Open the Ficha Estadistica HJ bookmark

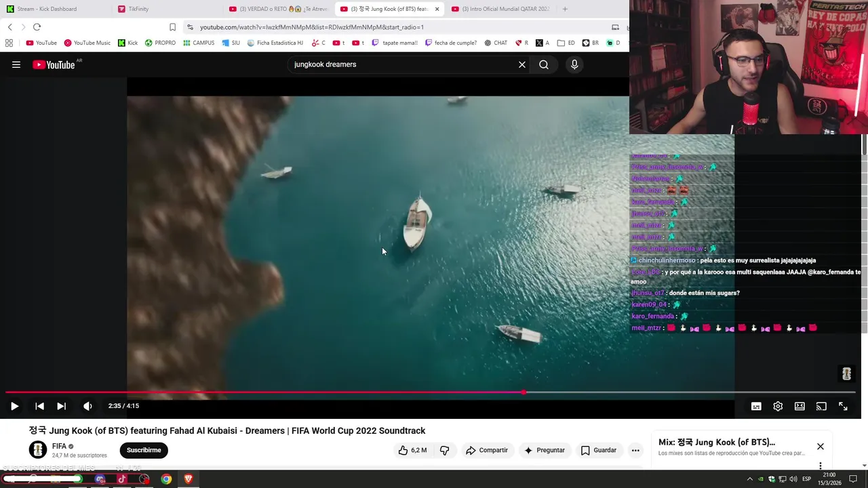[x=275, y=43]
